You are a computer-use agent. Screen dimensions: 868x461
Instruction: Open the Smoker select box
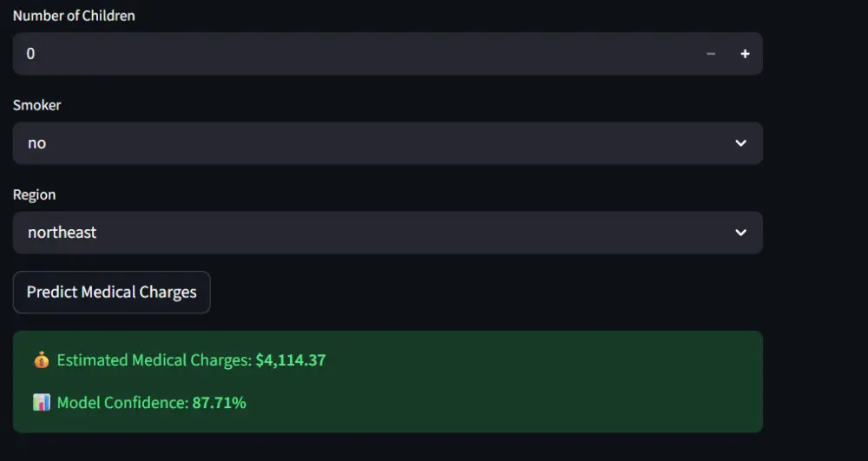tap(387, 143)
